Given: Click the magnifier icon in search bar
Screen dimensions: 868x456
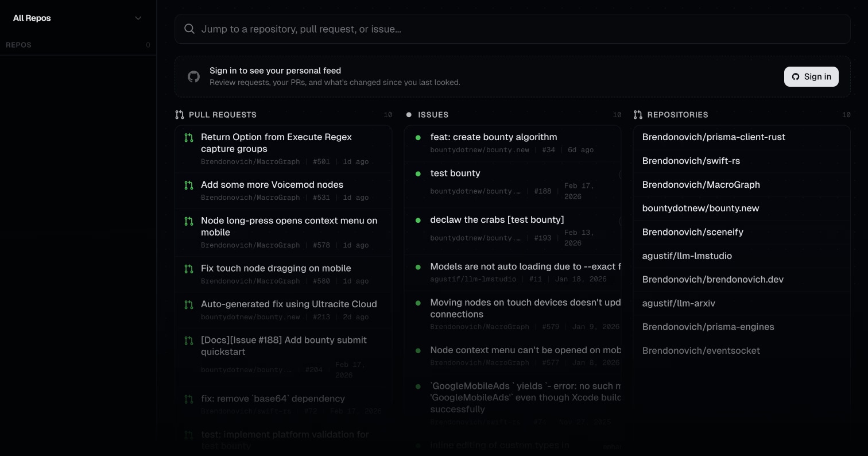Looking at the screenshot, I should pos(189,29).
